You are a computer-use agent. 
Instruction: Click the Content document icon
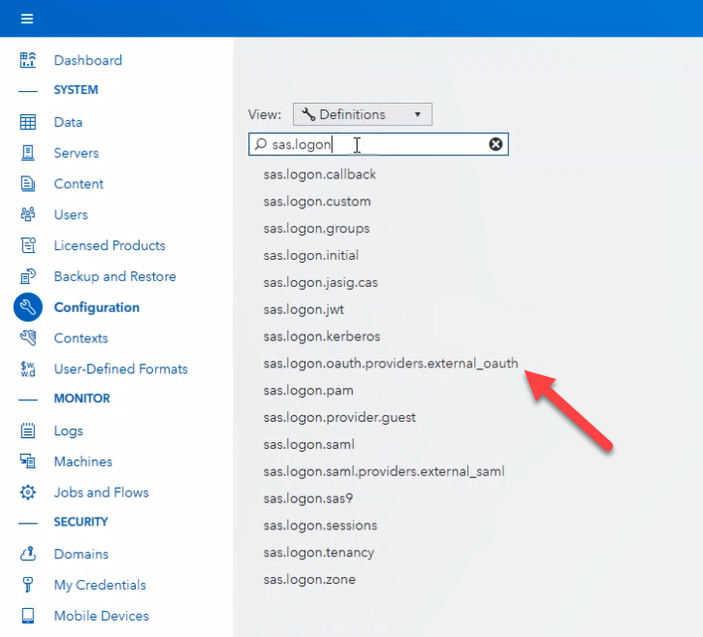coord(28,184)
